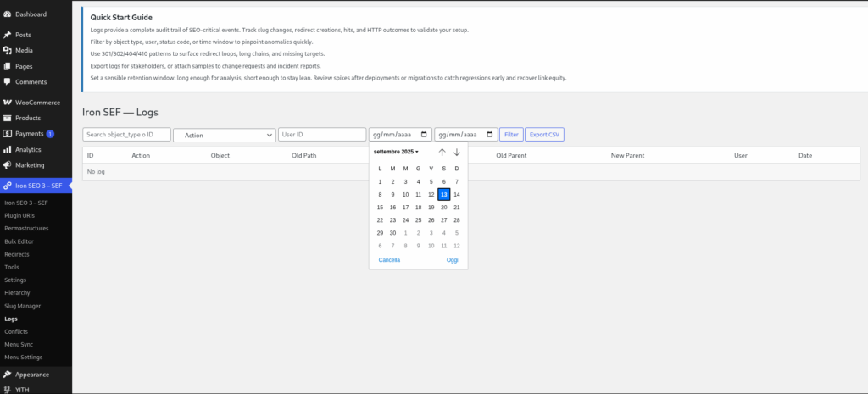Open Plugin URIs submenu item

19,215
